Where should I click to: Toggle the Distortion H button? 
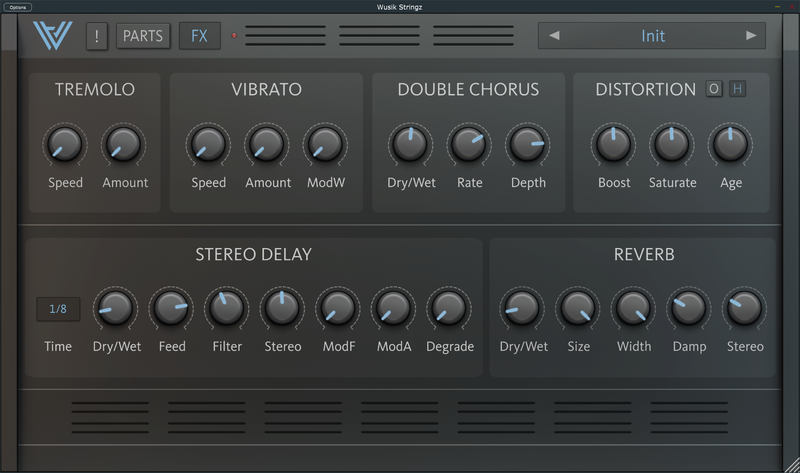(737, 89)
